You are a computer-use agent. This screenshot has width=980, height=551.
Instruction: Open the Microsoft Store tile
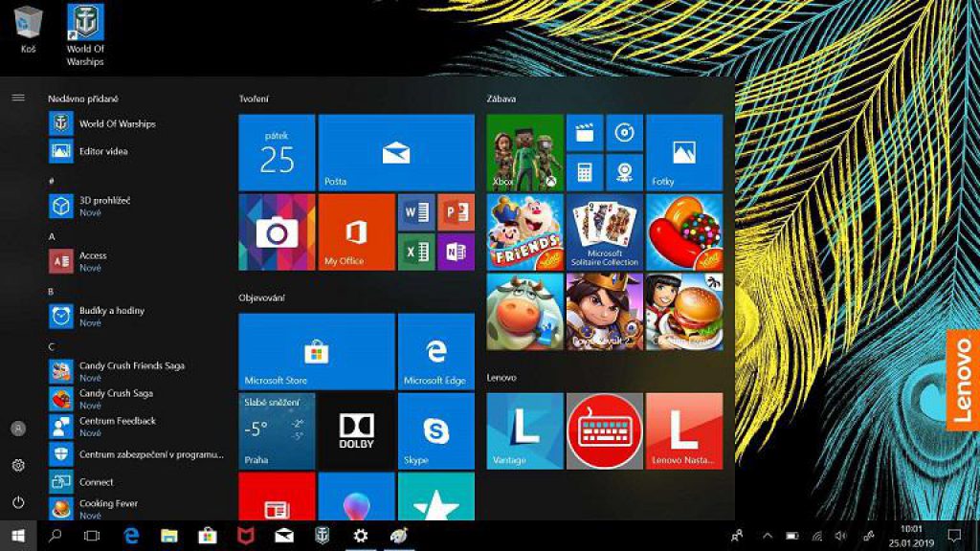[316, 352]
